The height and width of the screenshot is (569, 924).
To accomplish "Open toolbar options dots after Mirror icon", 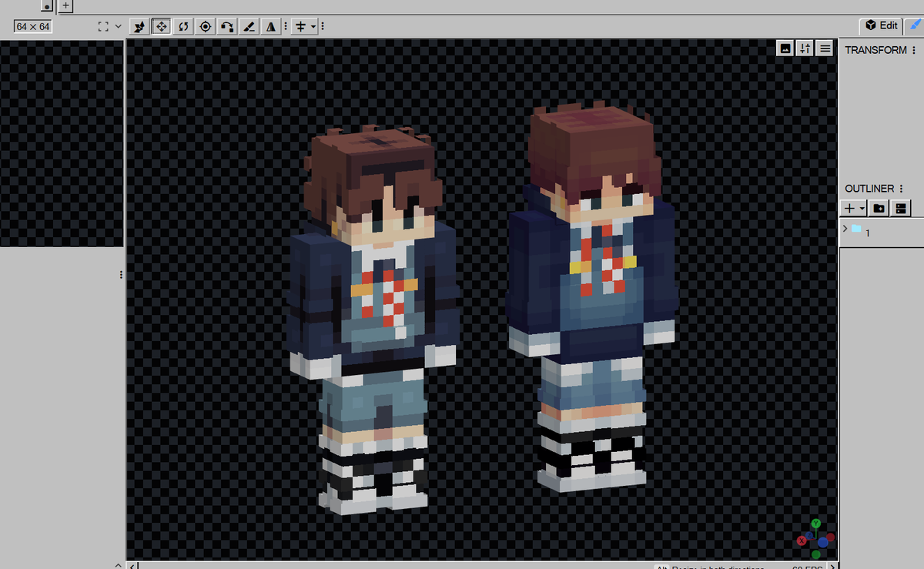I will click(286, 26).
